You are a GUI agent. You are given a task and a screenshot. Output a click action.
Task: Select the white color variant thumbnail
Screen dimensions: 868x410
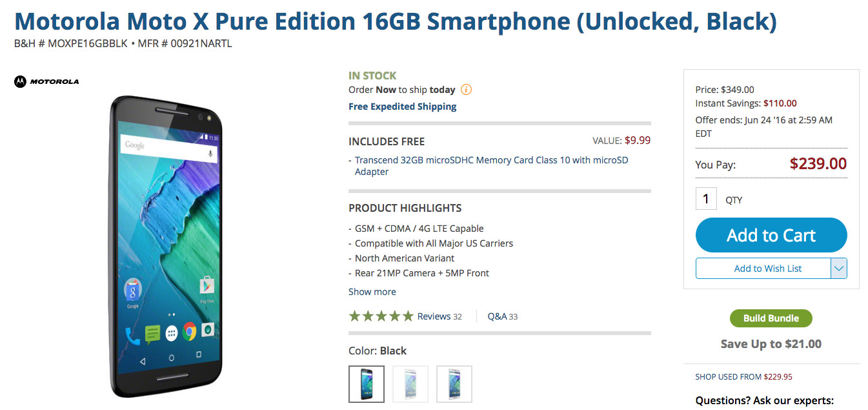point(410,384)
